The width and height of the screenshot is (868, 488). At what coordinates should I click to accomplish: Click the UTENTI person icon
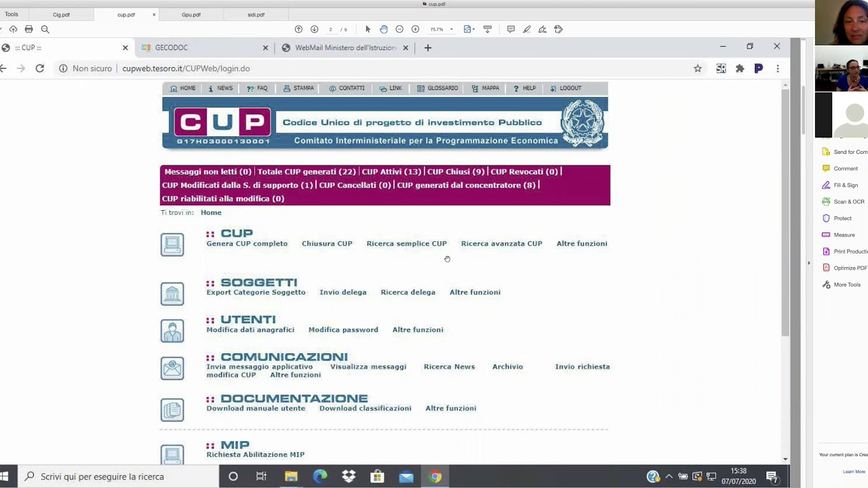(x=172, y=331)
